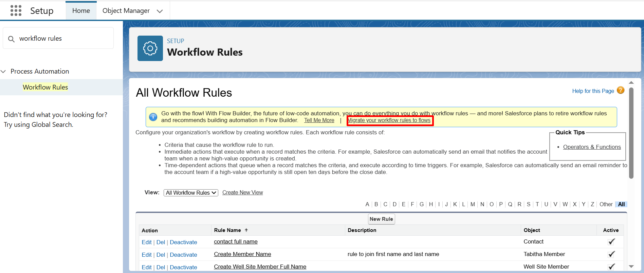
Task: Filter rules by letter C
Action: click(x=385, y=204)
